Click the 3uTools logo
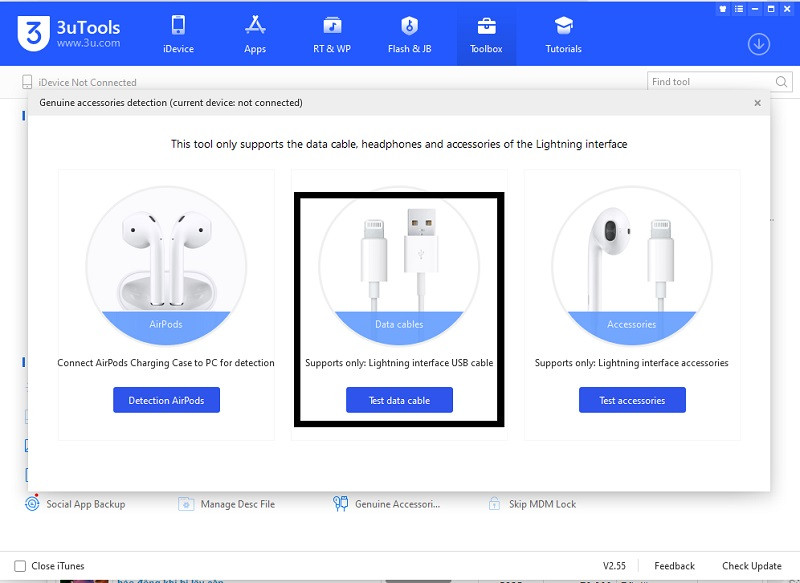Screen dimensions: 800x583 click(34, 35)
